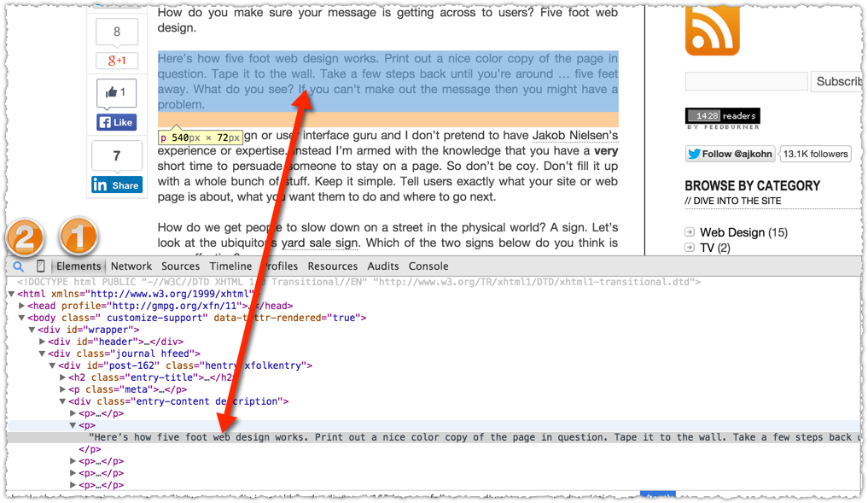The image size is (868, 503).
Task: Select the Resources tab
Action: (333, 266)
